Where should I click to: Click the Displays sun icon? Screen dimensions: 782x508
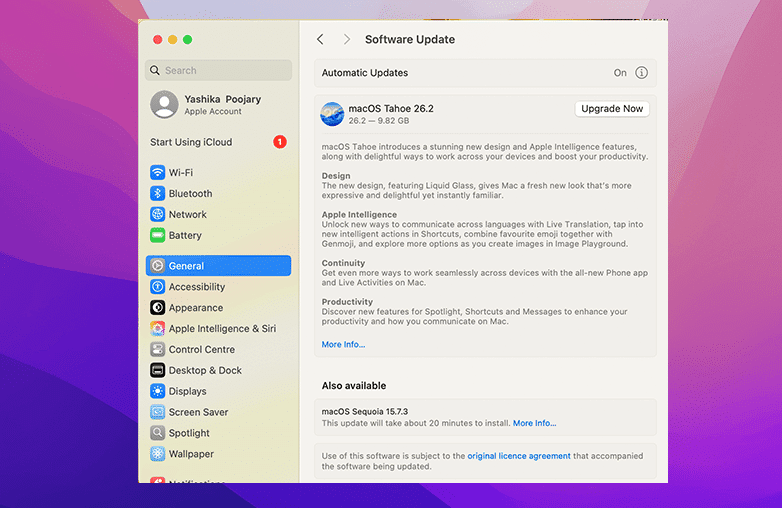point(158,391)
